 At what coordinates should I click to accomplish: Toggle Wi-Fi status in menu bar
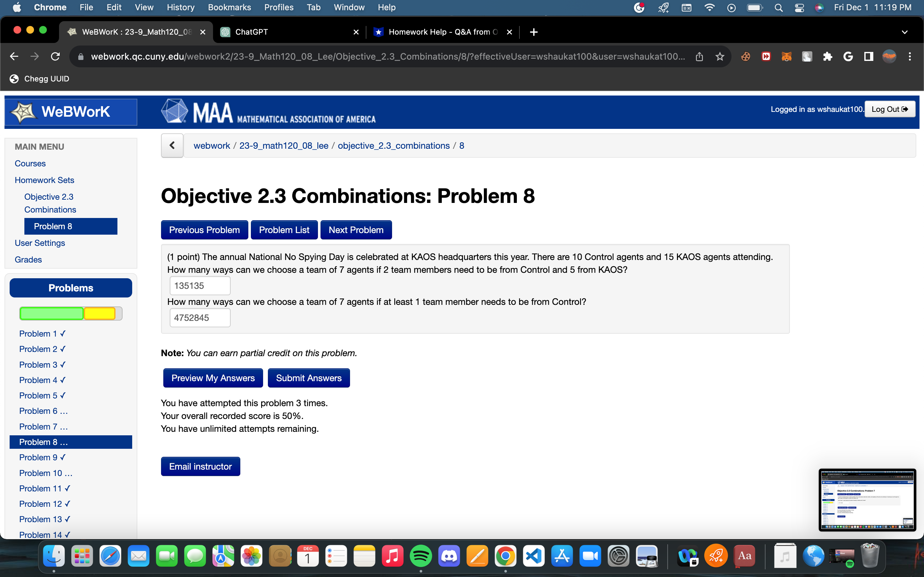pyautogui.click(x=709, y=7)
